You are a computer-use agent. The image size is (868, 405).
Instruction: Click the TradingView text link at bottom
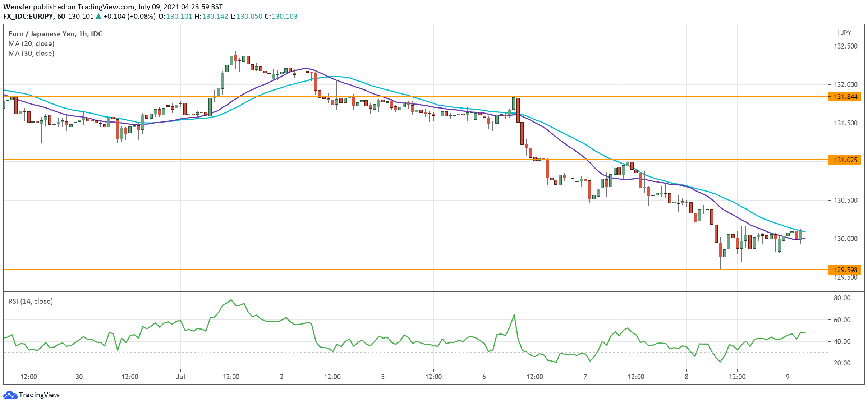coord(39,395)
